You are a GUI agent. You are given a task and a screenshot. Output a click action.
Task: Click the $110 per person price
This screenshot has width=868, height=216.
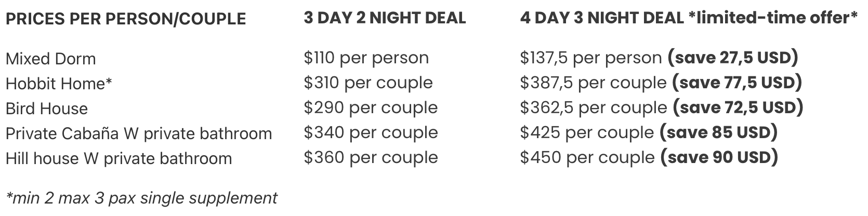point(366,58)
